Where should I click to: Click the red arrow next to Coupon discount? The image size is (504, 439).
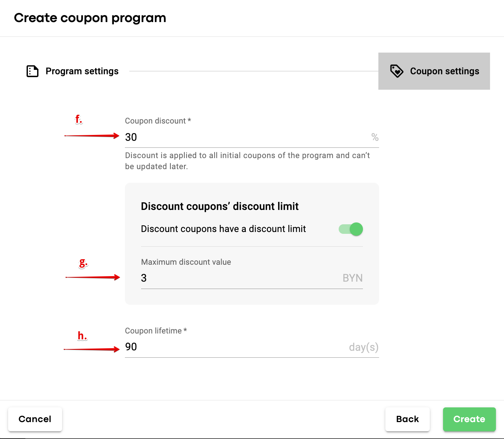pyautogui.click(x=92, y=136)
